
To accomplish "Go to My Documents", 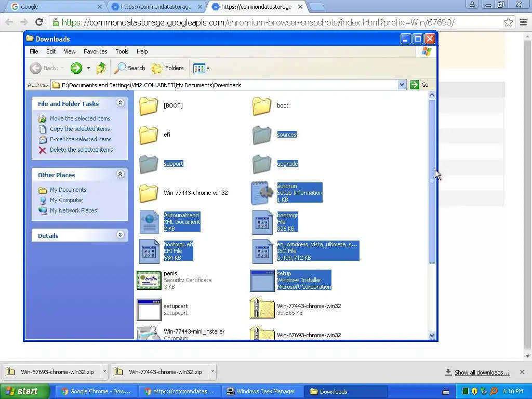I will (68, 190).
